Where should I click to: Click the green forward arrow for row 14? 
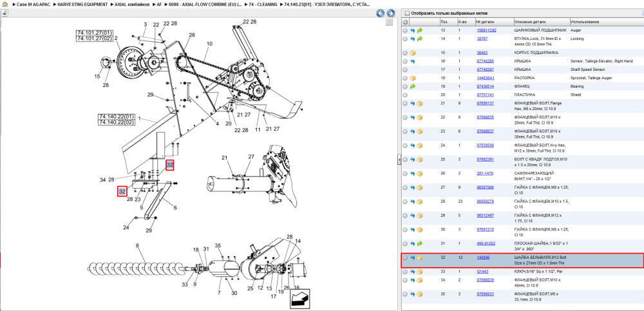(x=420, y=39)
